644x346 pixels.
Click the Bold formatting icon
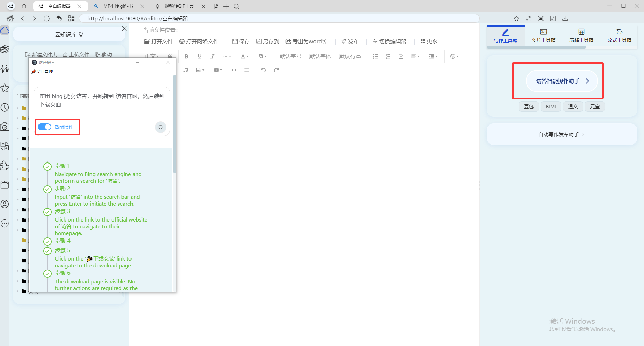tap(186, 56)
